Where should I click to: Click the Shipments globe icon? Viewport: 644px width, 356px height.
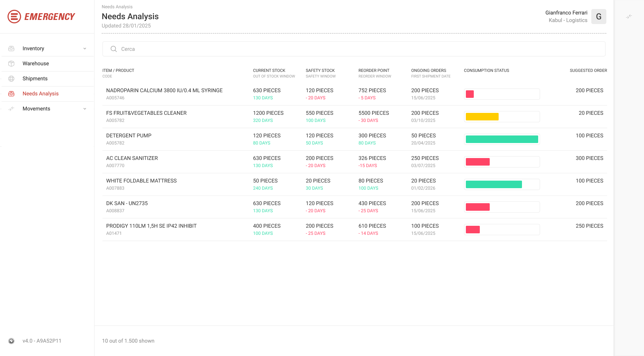point(11,79)
